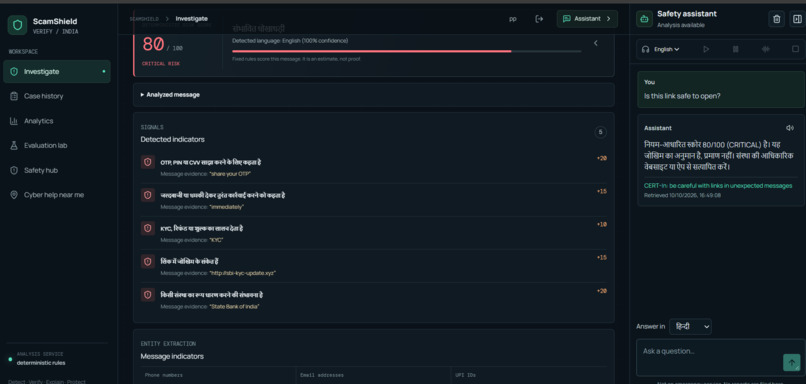The height and width of the screenshot is (384, 806).
Task: Click evidence text "State Bank of India"
Action: pos(234,306)
